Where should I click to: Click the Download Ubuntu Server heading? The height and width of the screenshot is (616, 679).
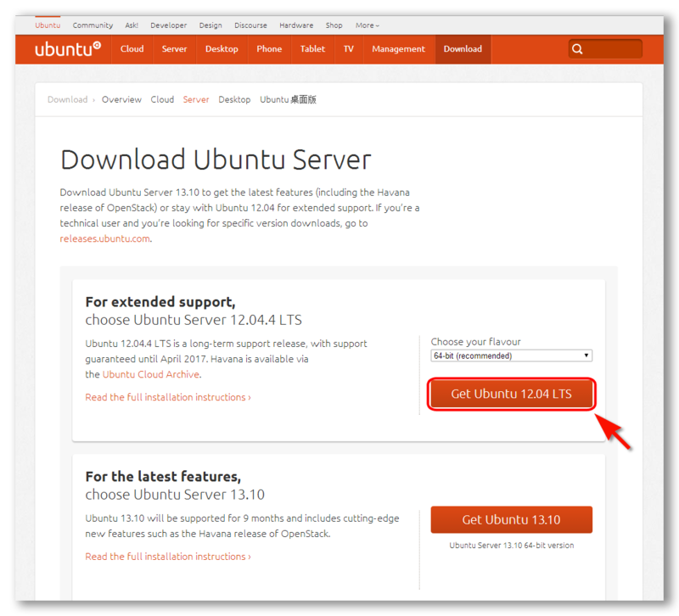coord(216,160)
